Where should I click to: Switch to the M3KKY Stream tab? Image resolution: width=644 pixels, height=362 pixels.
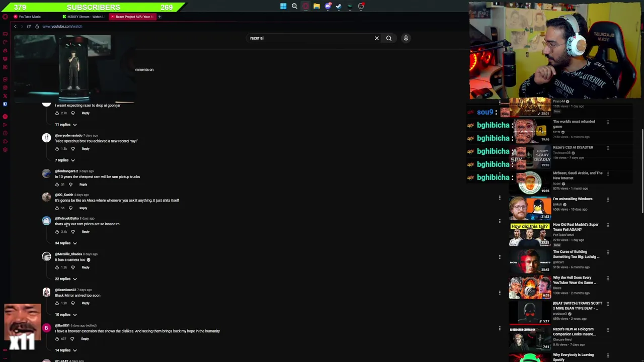pyautogui.click(x=83, y=17)
